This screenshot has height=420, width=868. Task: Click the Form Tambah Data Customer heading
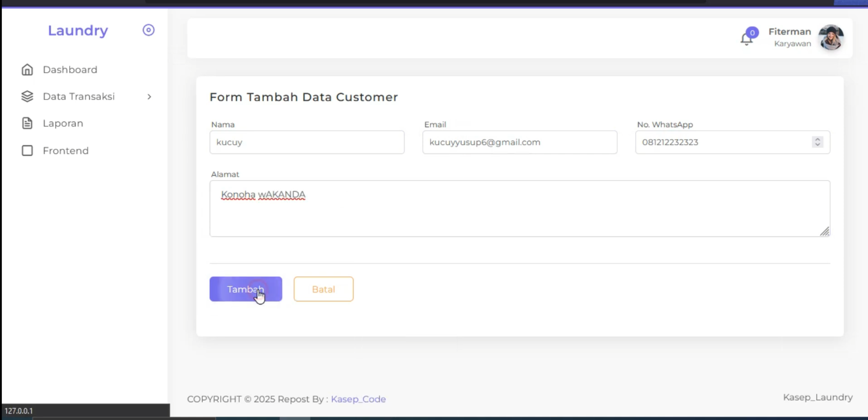[304, 97]
